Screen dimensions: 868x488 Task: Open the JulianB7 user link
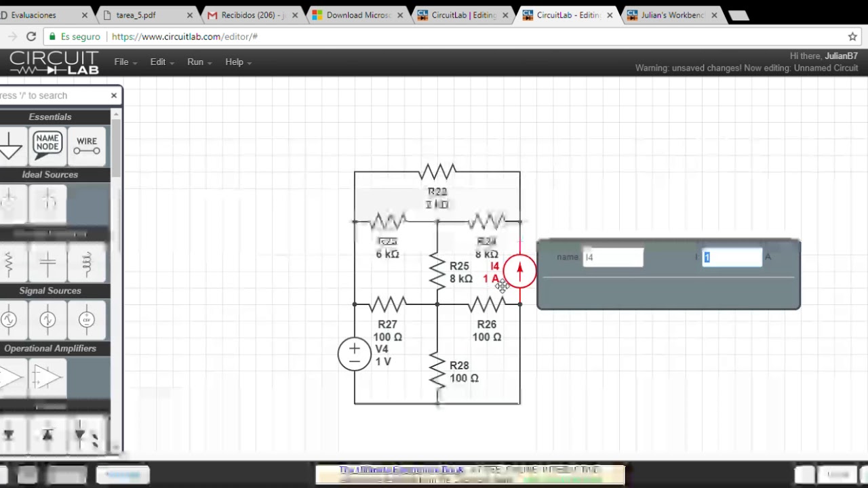[841, 56]
